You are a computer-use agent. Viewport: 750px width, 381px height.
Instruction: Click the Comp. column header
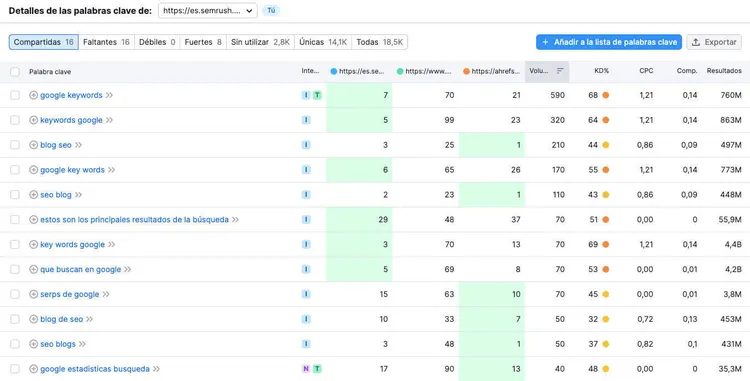tap(687, 71)
